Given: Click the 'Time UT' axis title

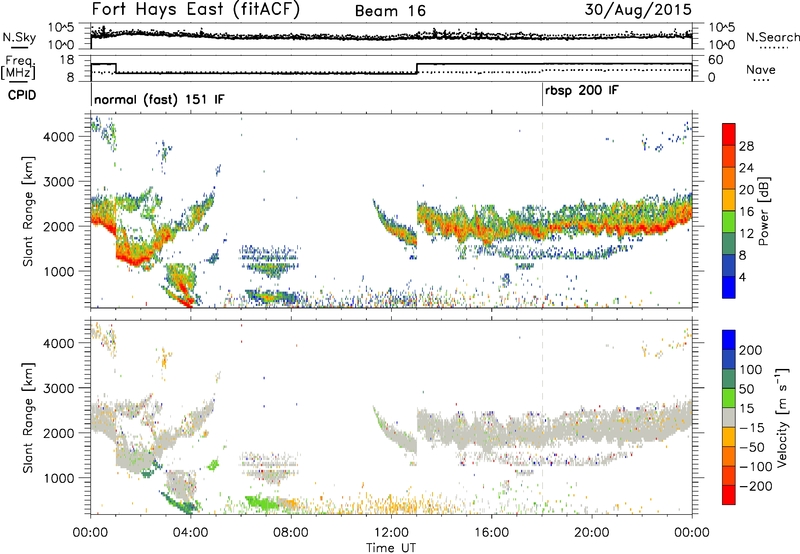Looking at the screenshot, I should click(x=391, y=547).
